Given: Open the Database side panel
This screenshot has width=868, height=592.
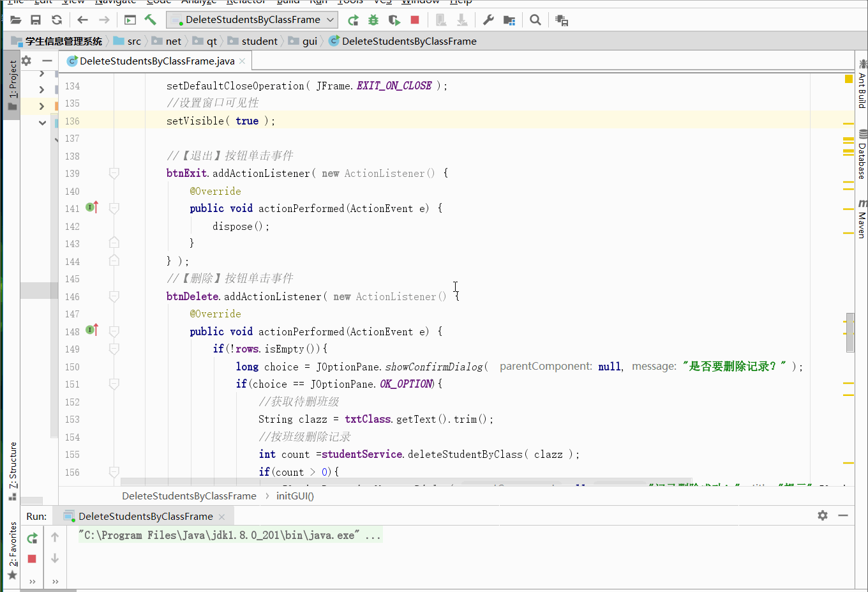Looking at the screenshot, I should pyautogui.click(x=862, y=154).
